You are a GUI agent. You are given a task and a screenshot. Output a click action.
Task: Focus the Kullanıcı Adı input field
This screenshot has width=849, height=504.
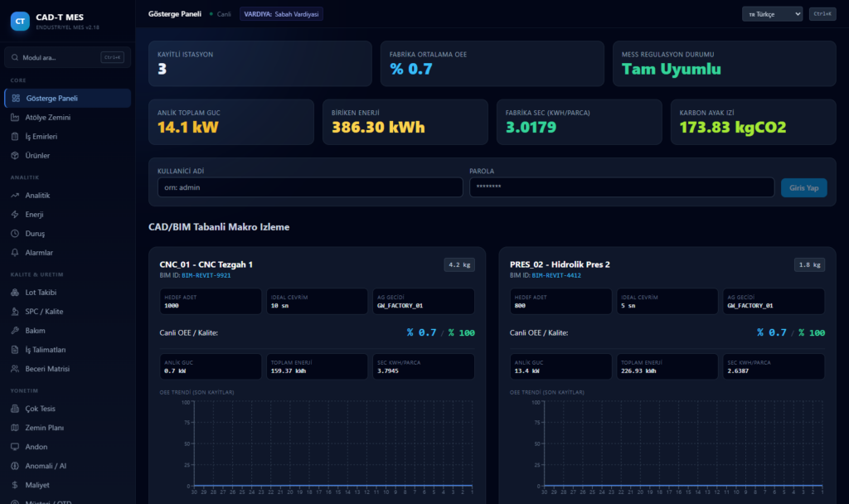[310, 187]
